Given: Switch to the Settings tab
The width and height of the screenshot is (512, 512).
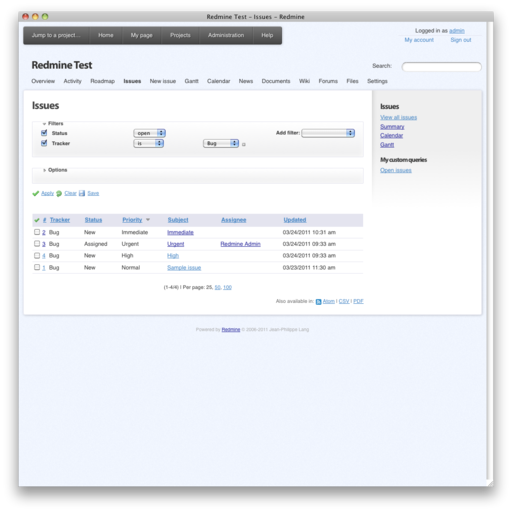Looking at the screenshot, I should [x=377, y=81].
